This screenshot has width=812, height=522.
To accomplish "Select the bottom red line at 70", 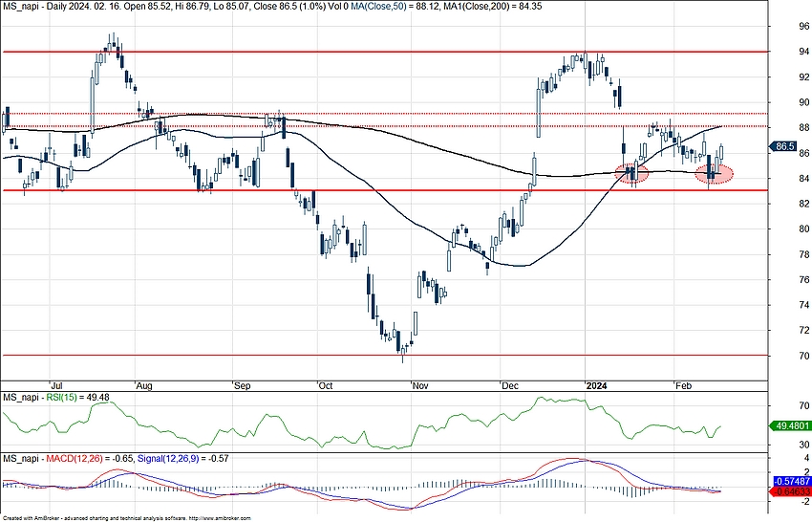I will pos(191,355).
